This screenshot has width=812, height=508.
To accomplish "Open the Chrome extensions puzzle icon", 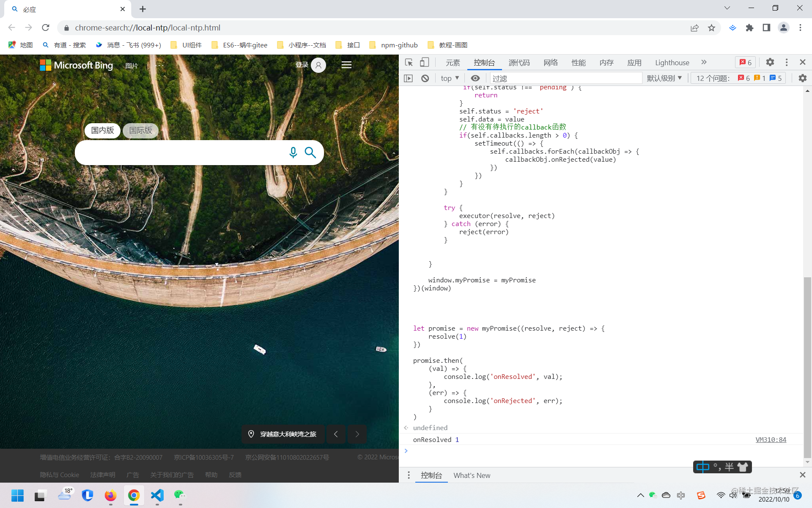I will point(749,28).
